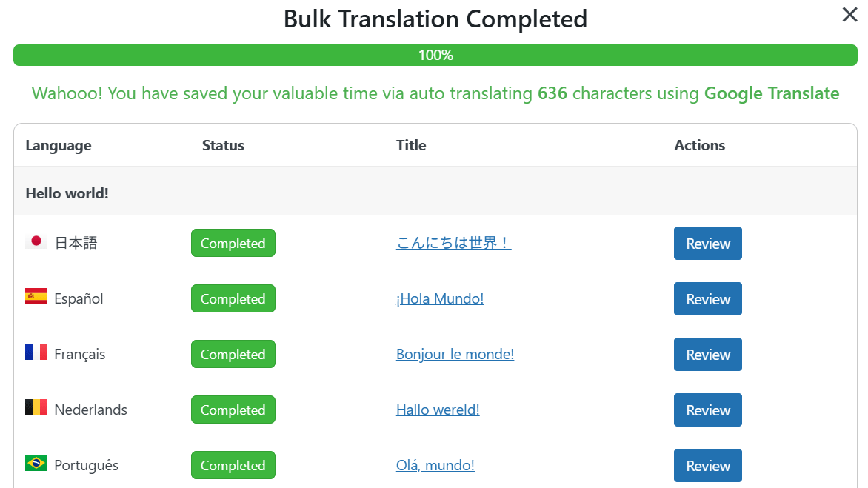Click the Nederlands flag icon

coord(36,408)
